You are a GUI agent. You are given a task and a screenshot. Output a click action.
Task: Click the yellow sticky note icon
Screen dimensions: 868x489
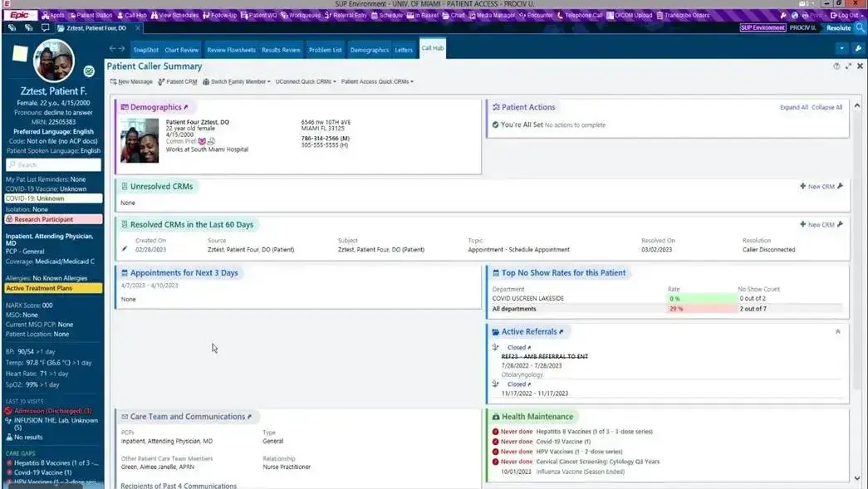pos(18,53)
